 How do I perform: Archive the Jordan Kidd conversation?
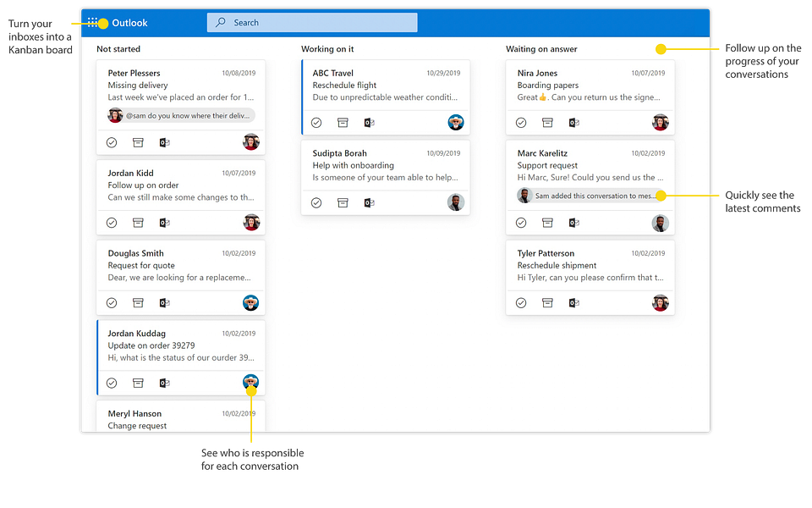point(138,223)
